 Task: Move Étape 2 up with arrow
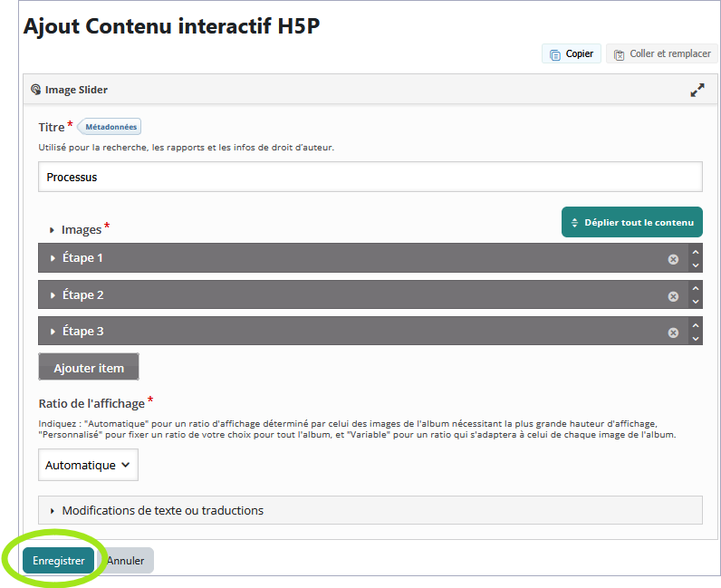point(696,288)
